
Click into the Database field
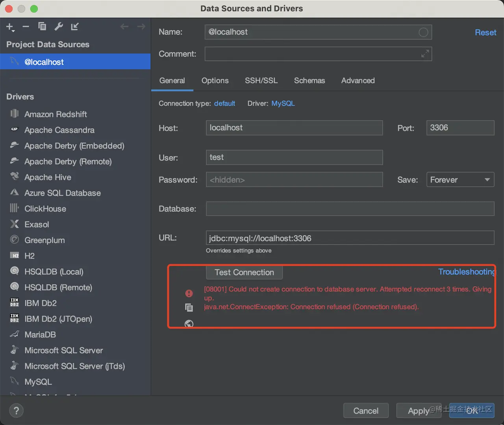(x=350, y=209)
